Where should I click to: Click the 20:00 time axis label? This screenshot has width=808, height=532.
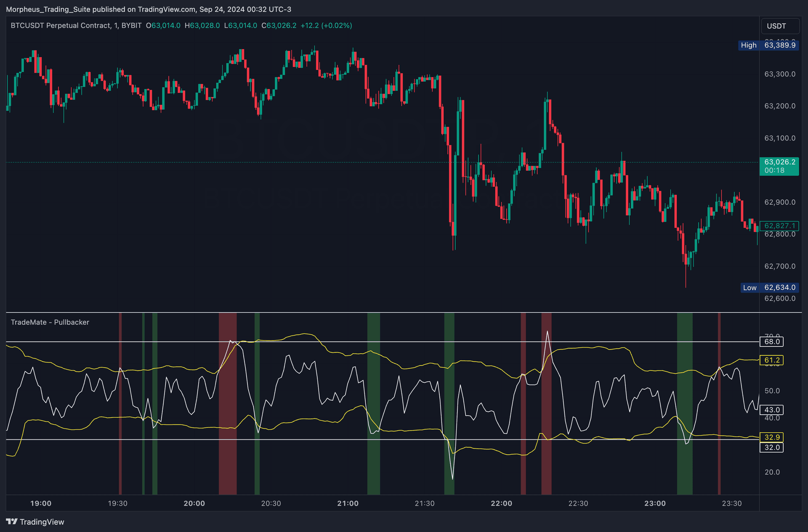[194, 503]
